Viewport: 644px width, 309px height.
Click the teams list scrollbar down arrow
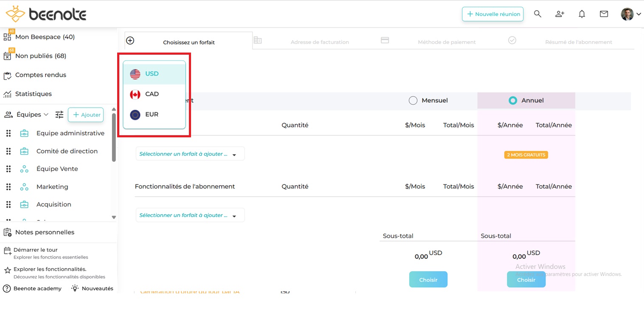point(114,217)
